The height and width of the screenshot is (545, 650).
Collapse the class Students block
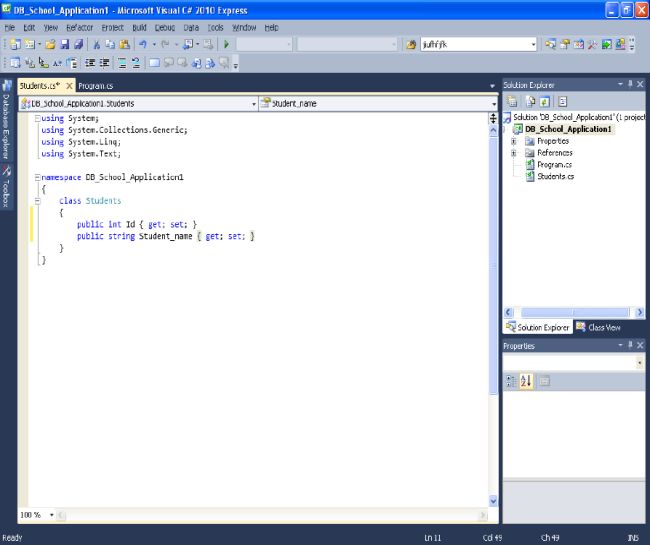click(37, 201)
